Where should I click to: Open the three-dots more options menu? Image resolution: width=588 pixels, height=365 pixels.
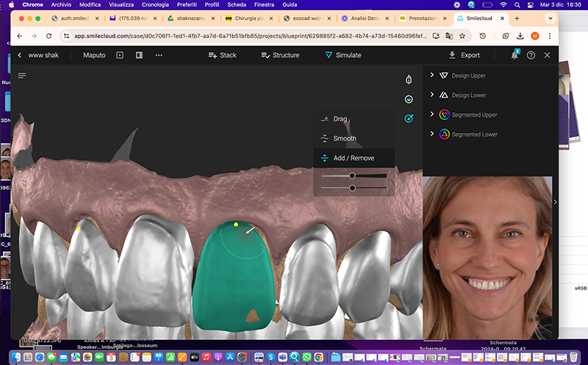159,55
